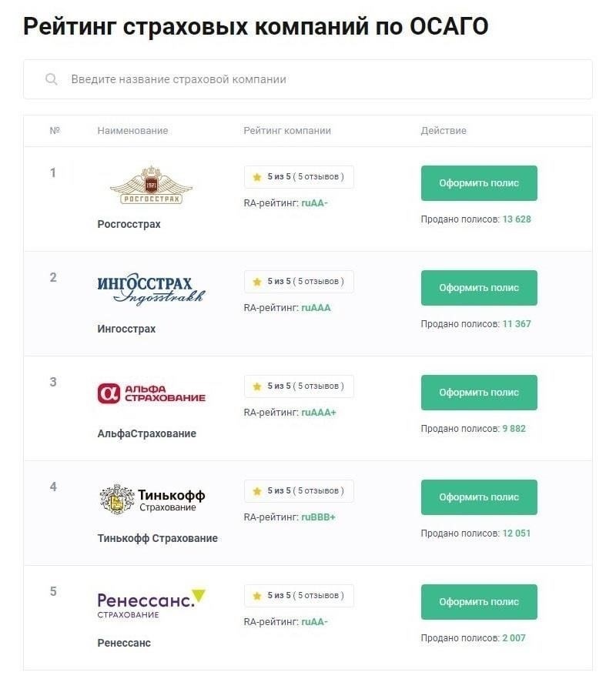Click the Renaissance Strakhovanie logo
616x689 pixels.
(151, 604)
